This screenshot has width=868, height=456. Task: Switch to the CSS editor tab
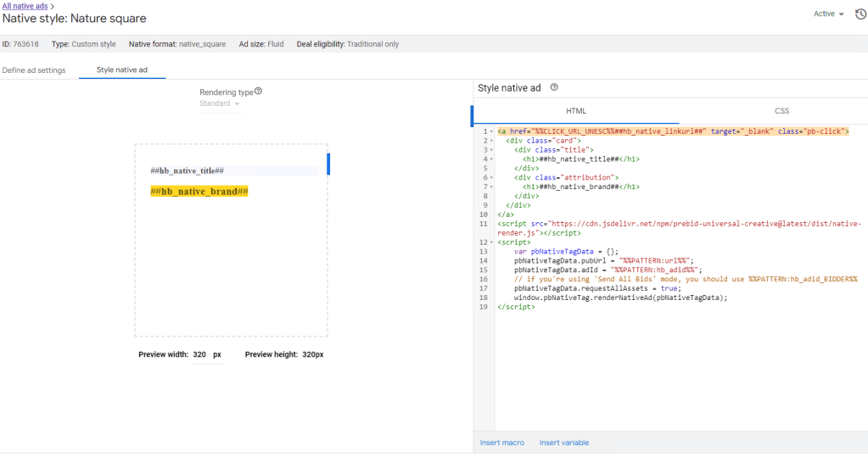(x=781, y=111)
